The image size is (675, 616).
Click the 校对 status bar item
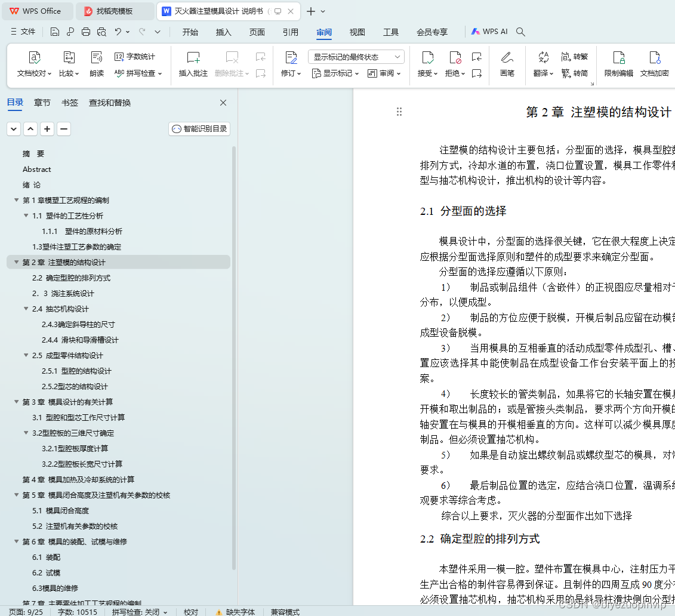(x=191, y=612)
